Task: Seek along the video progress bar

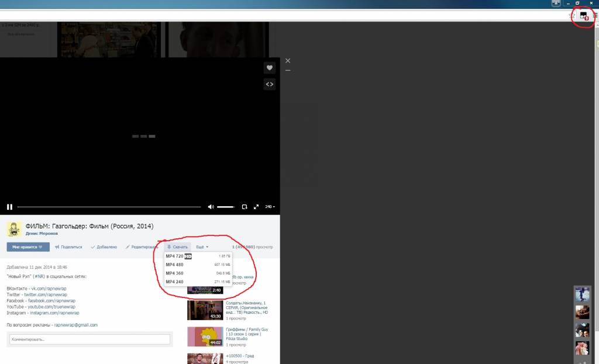Action: click(x=109, y=207)
